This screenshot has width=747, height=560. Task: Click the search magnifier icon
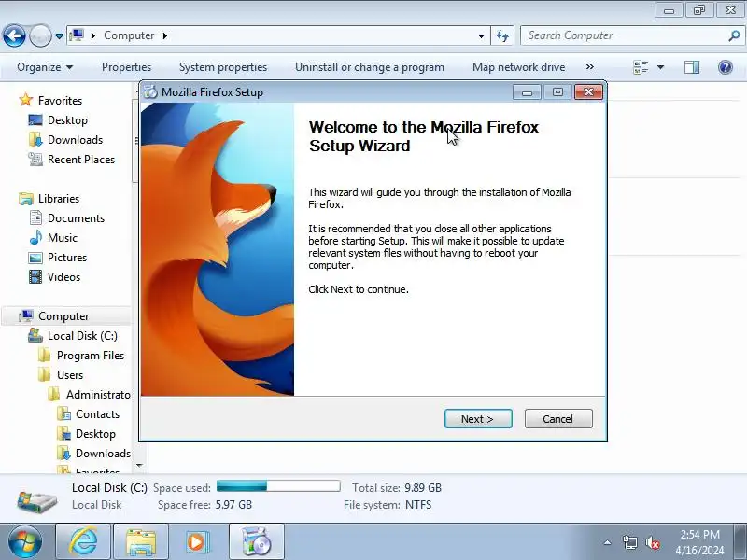point(734,35)
